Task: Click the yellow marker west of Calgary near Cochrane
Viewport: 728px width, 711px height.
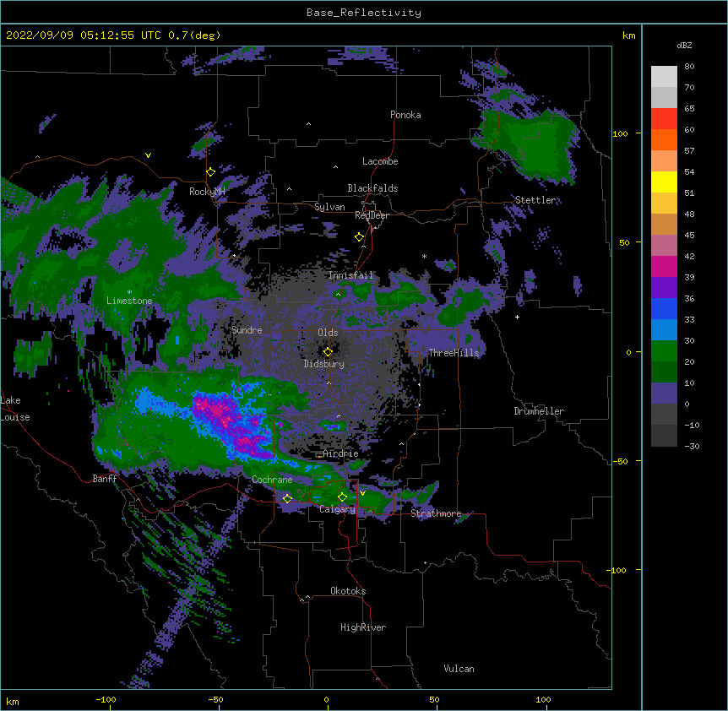Action: (x=287, y=498)
